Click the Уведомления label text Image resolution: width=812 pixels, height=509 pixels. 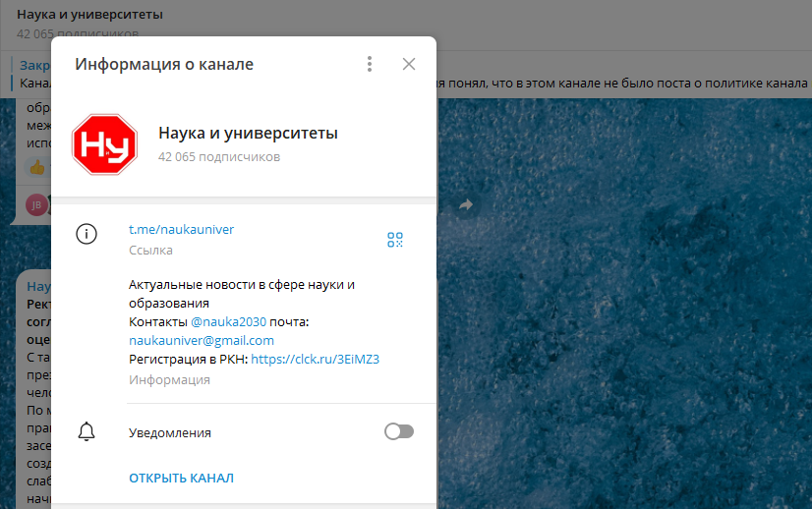click(x=169, y=432)
